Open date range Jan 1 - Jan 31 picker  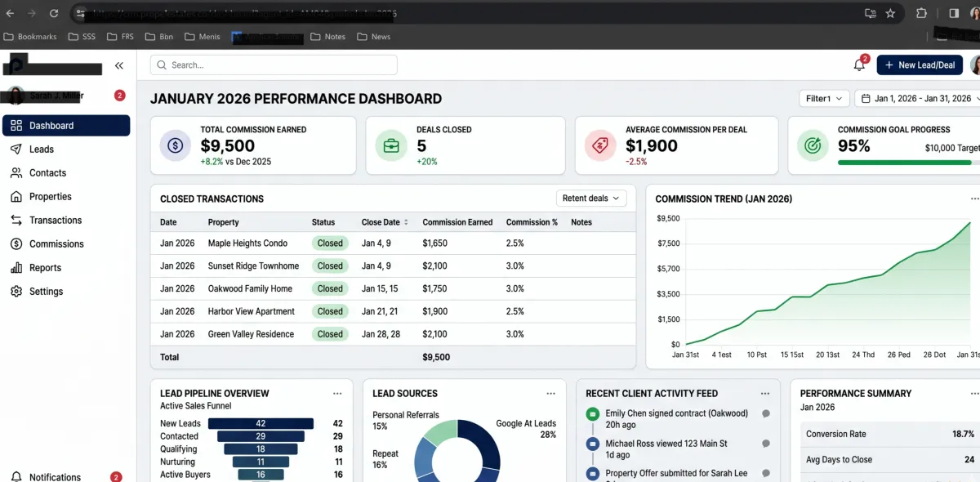tap(917, 98)
